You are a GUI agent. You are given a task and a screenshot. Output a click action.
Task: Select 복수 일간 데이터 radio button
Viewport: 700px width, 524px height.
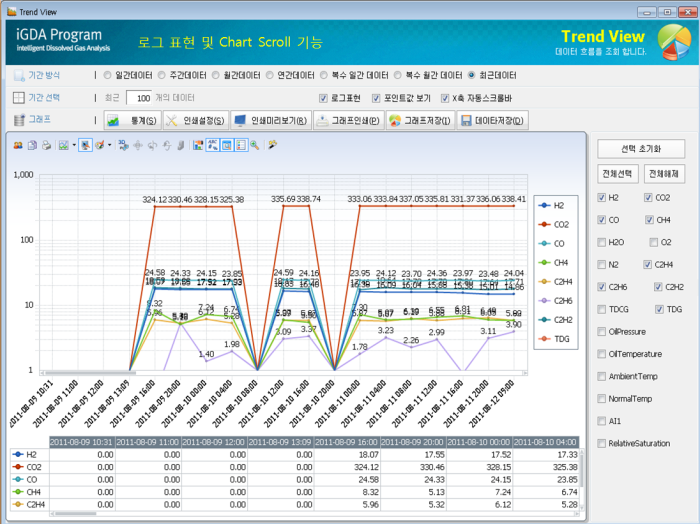click(324, 75)
